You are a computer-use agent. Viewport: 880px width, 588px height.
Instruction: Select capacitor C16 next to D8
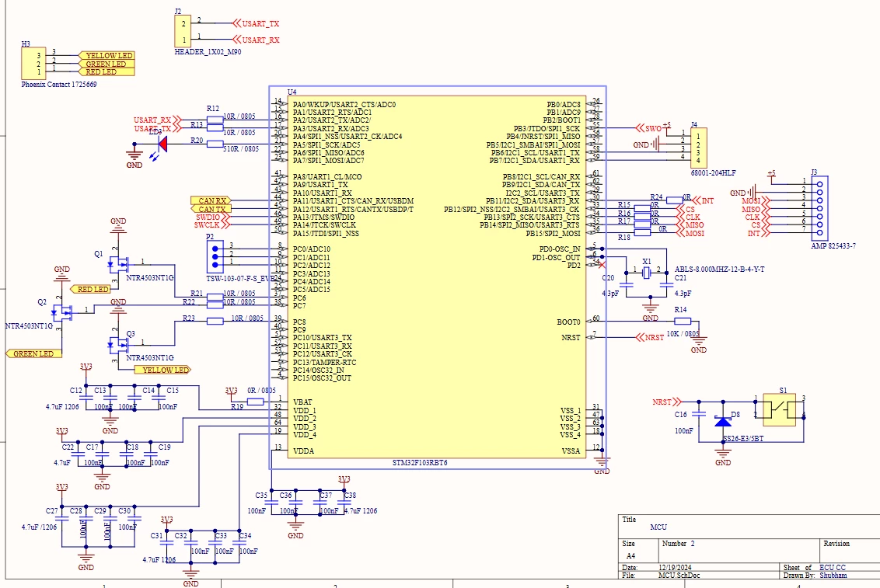pyautogui.click(x=699, y=414)
